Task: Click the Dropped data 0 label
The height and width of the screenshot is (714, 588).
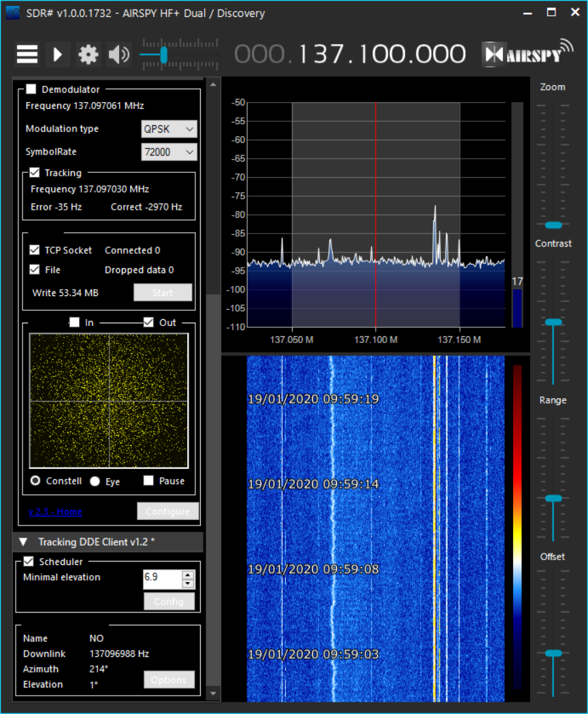Action: tap(139, 270)
